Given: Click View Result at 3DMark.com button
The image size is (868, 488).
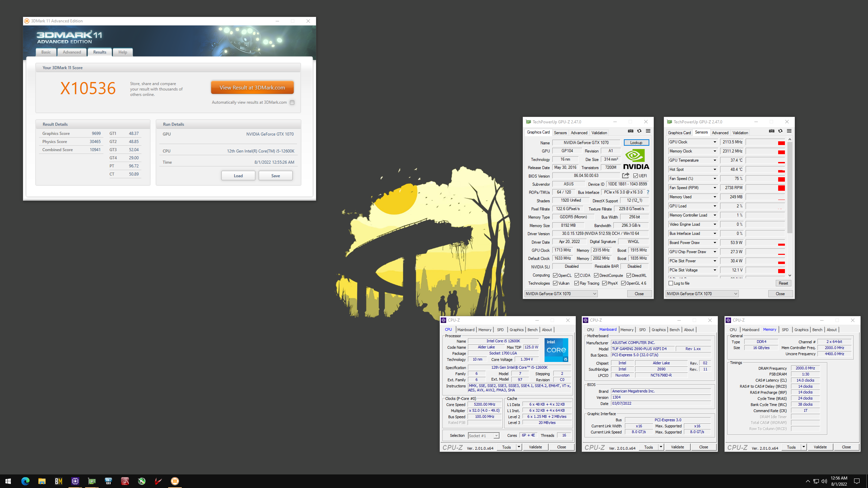Looking at the screenshot, I should pos(252,87).
